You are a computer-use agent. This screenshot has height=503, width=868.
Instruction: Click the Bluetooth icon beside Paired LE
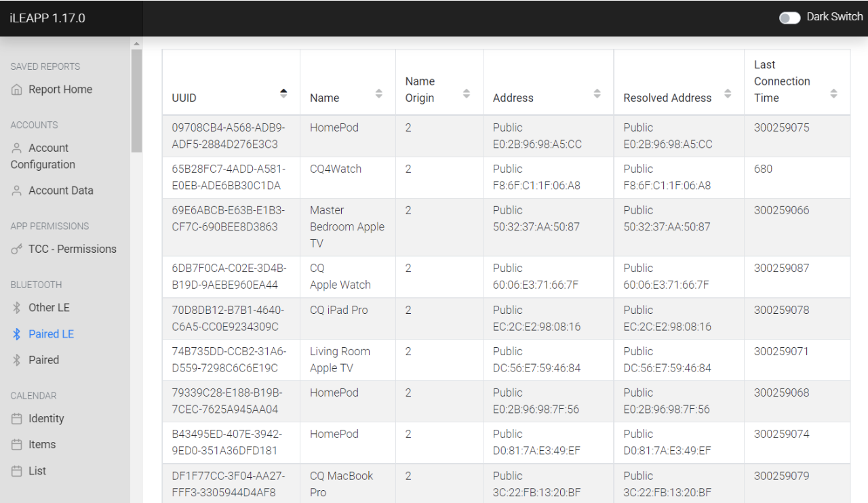click(17, 334)
